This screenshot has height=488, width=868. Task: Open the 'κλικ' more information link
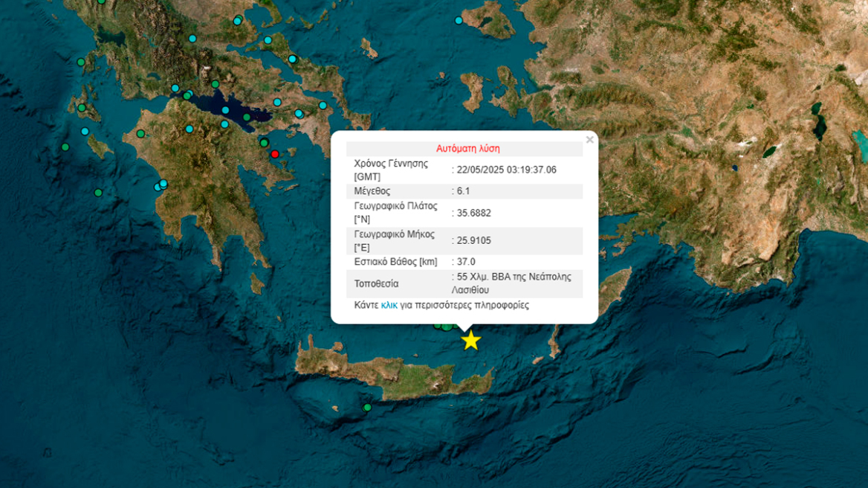(x=389, y=305)
